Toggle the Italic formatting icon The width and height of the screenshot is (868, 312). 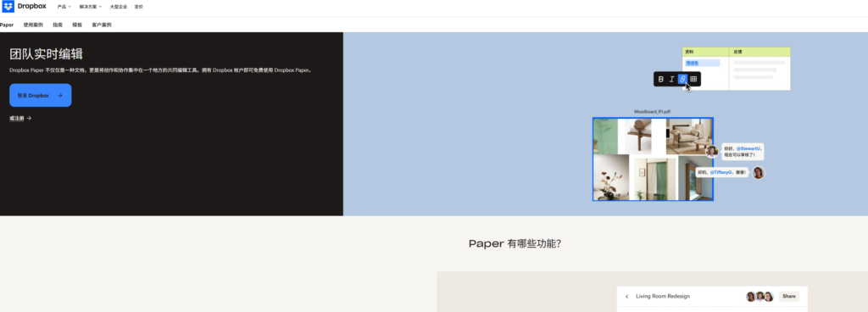click(671, 79)
